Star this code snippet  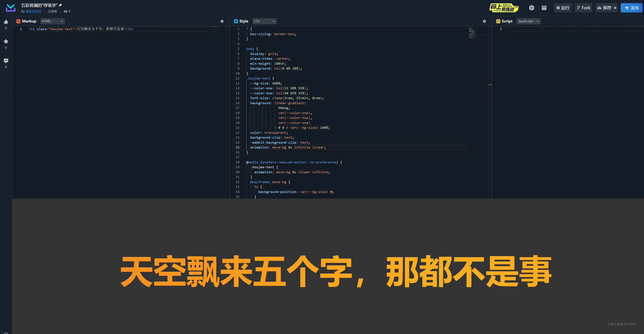[6, 41]
